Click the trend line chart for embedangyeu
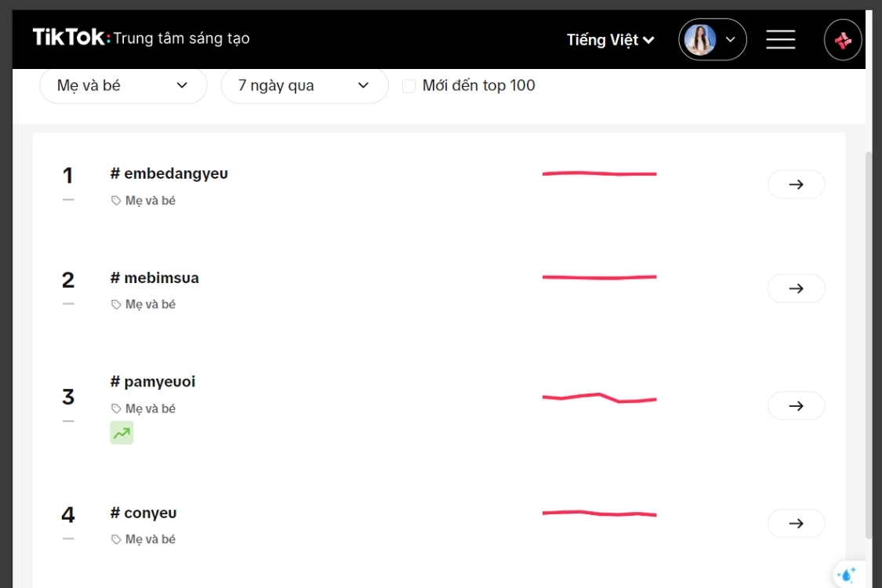The width and height of the screenshot is (882, 588). coord(600,174)
